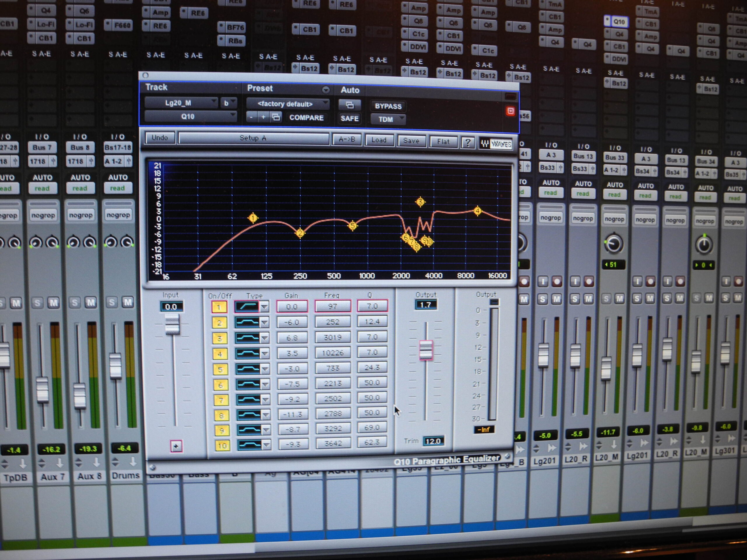This screenshot has width=747, height=560.
Task: Click the Q10 Input fader handle
Action: 172,324
